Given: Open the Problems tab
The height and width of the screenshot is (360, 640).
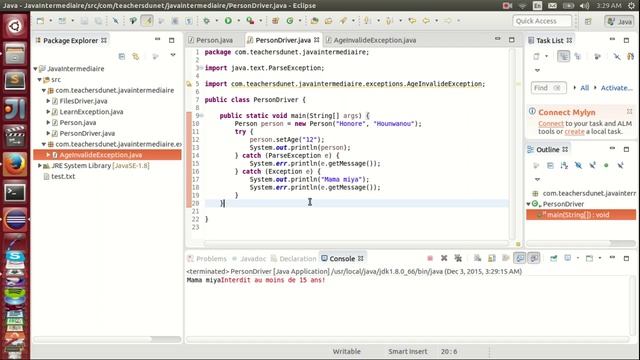Looking at the screenshot, I should point(207,259).
